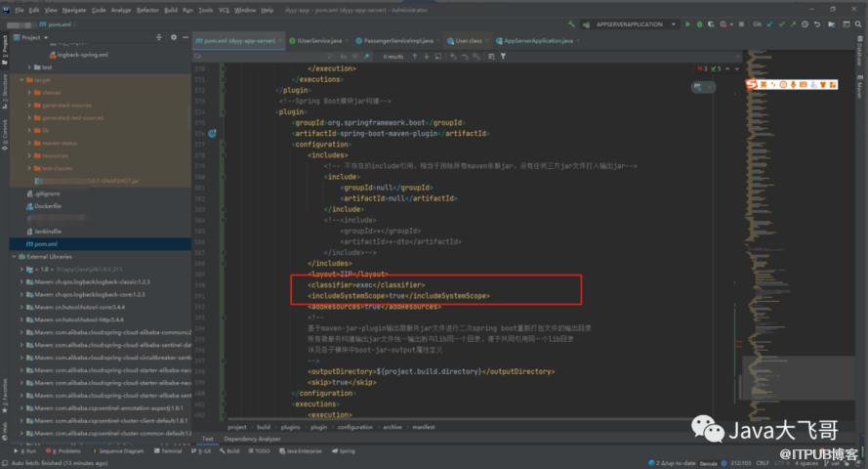Viewport: 868px width, 469px height.
Task: Click the Dockerfile in the project tree
Action: tap(48, 206)
